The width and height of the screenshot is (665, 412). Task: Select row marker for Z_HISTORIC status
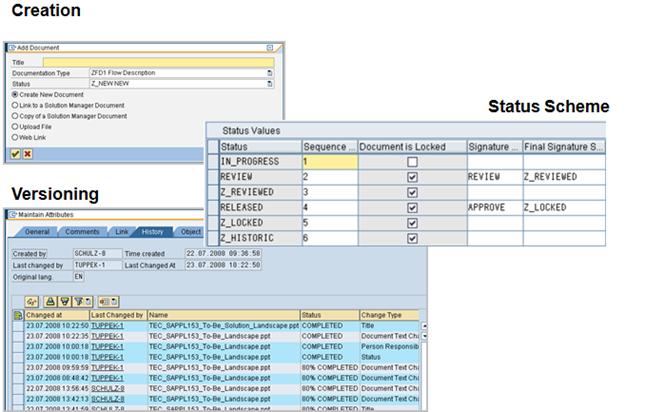(213, 238)
